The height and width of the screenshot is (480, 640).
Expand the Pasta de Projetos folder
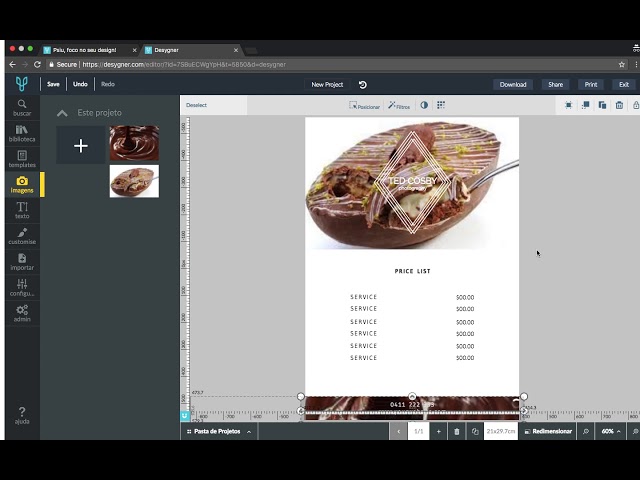[x=218, y=431]
